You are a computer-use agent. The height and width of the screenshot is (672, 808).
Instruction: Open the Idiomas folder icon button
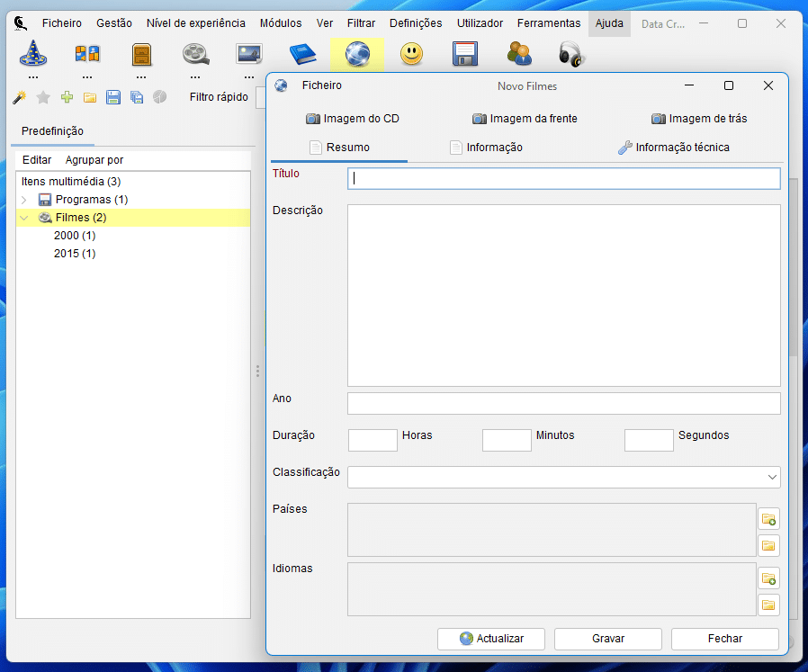coord(768,605)
